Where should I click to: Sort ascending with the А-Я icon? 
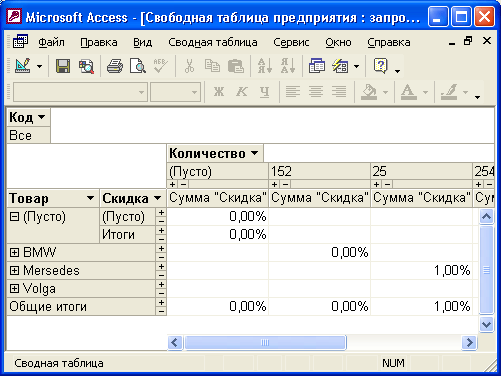pos(265,66)
